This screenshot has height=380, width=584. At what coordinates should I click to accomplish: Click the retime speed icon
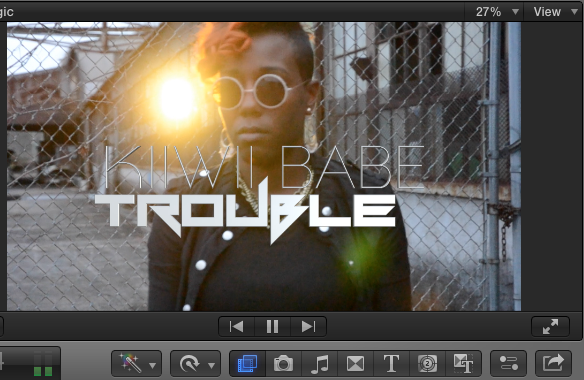(x=189, y=364)
